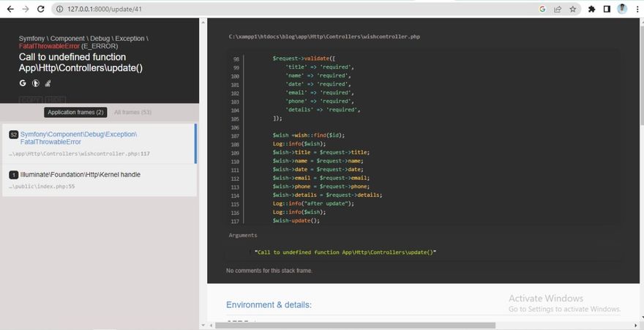
Task: Select the FatalThrowableError stack frame 52
Action: [x=98, y=143]
